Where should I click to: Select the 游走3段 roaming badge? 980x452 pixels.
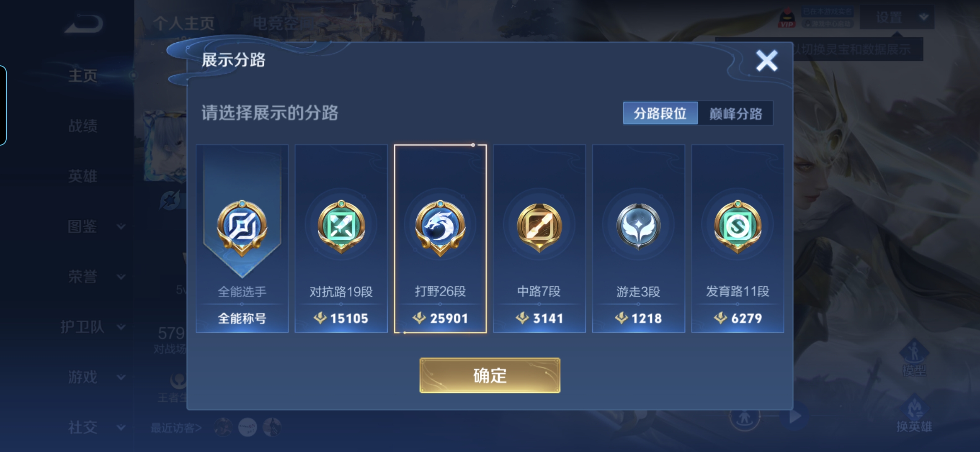pyautogui.click(x=638, y=239)
